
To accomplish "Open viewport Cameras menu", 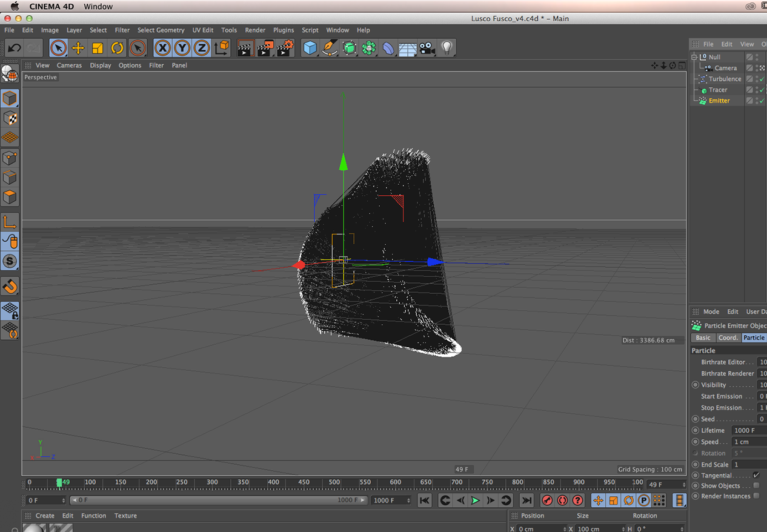I will pos(69,65).
